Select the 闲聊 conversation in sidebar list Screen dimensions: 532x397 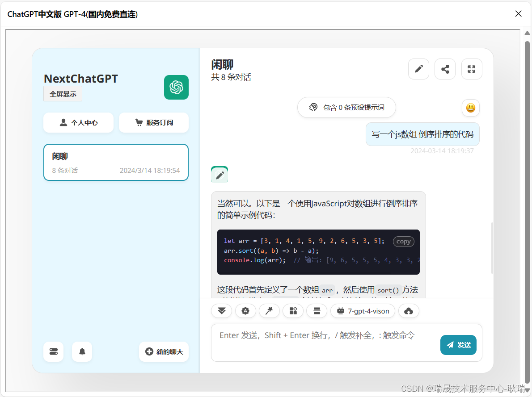coord(116,163)
